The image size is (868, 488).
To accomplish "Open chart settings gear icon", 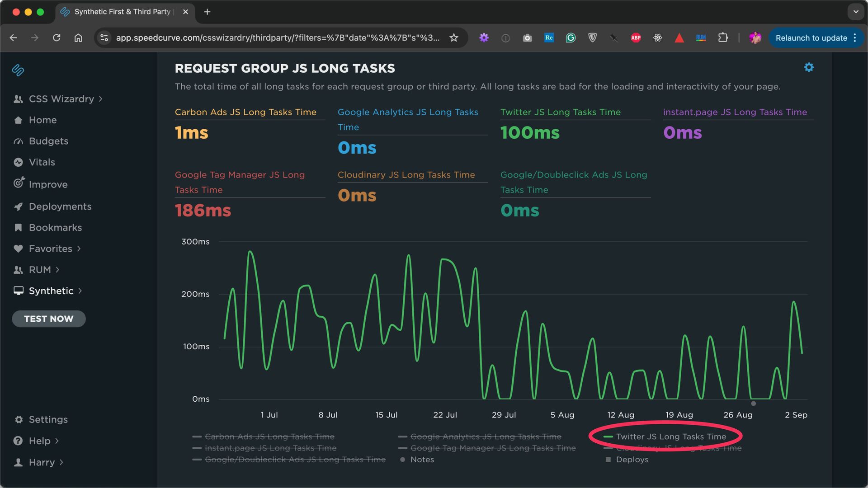I will pyautogui.click(x=809, y=67).
